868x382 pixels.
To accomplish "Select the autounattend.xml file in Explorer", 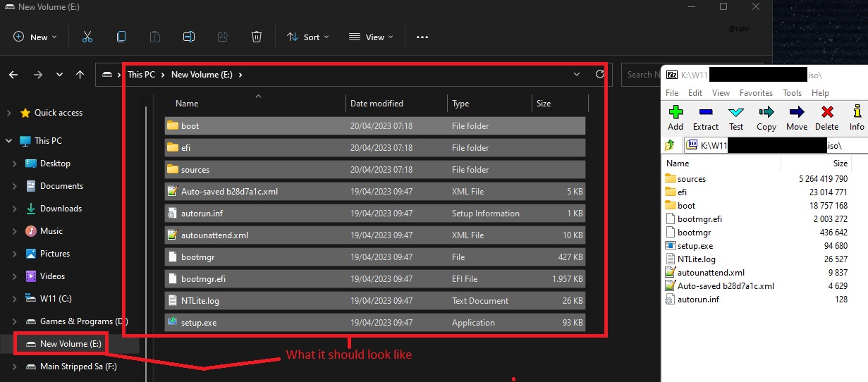I will (214, 235).
